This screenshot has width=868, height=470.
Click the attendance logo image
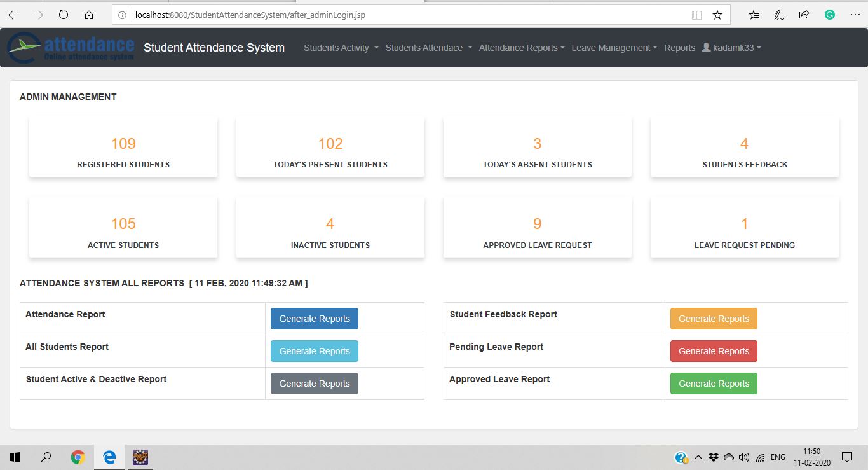click(x=71, y=48)
